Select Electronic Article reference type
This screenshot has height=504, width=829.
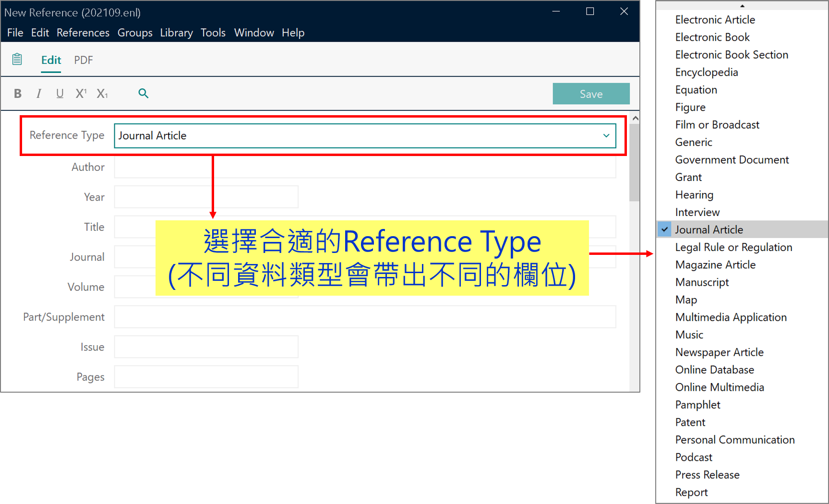tap(715, 20)
